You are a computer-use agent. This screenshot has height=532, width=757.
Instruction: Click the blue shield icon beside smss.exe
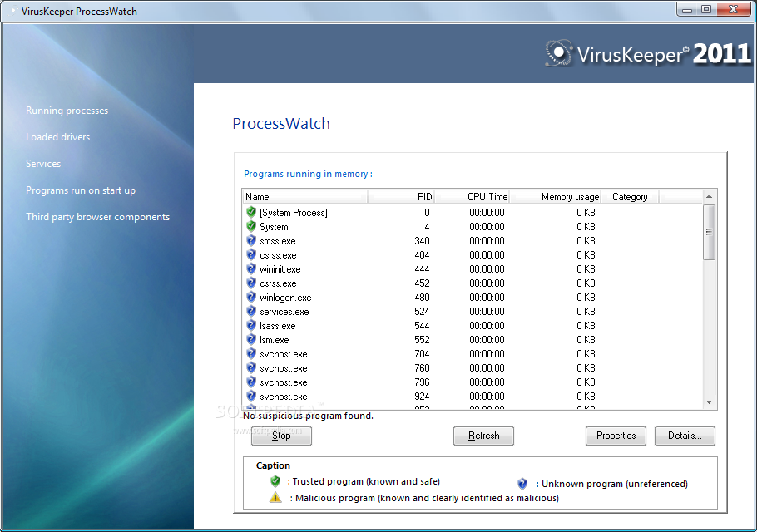click(251, 240)
